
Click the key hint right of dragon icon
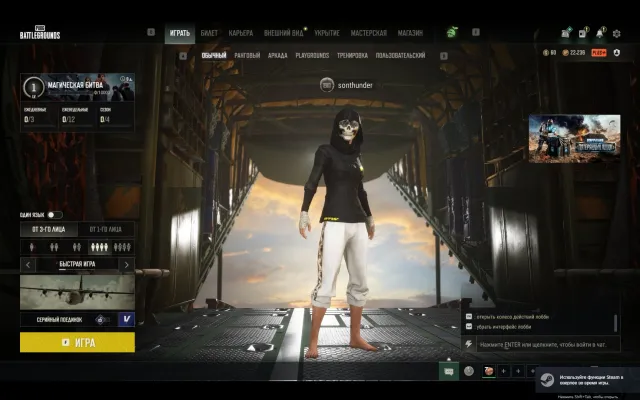coord(476,32)
